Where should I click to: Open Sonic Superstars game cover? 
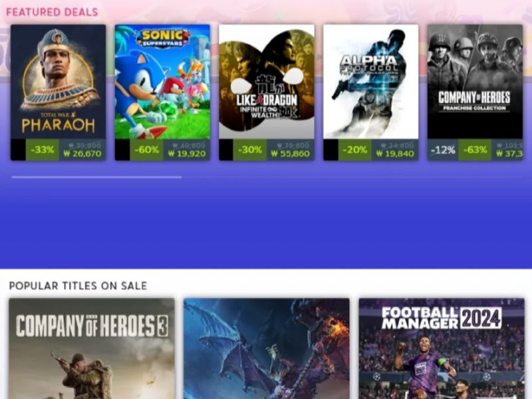click(162, 81)
